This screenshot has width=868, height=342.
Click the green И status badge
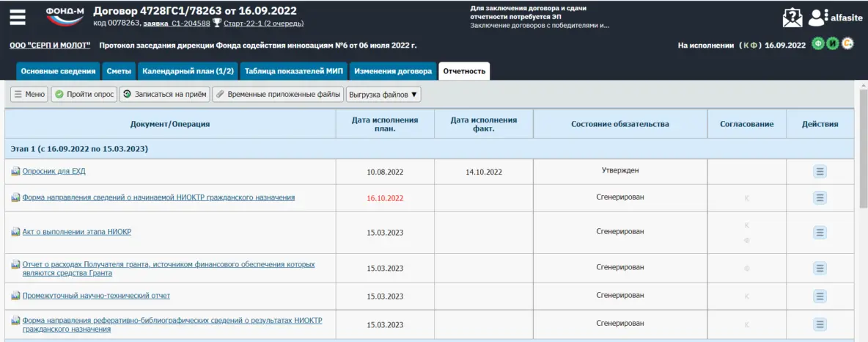832,44
